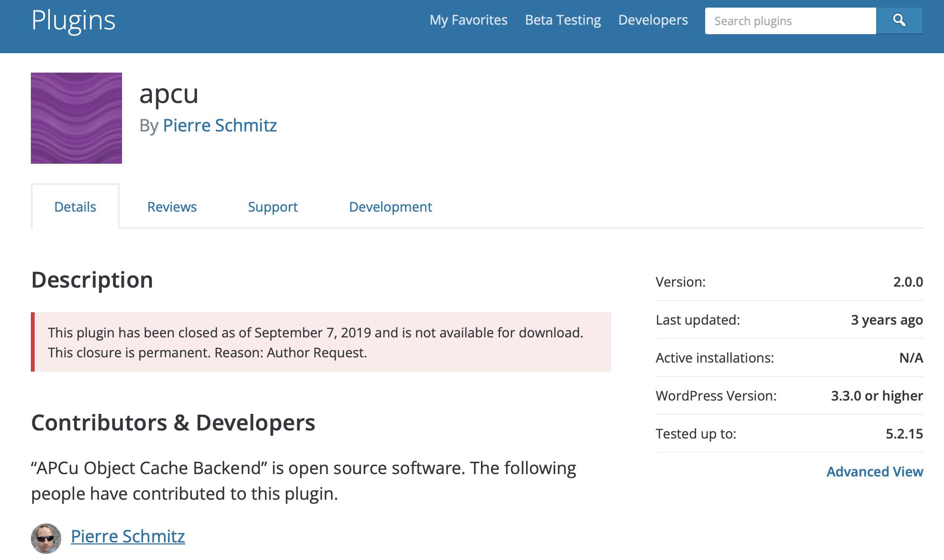The image size is (944, 560).
Task: Open My Favorites in header
Action: (x=468, y=20)
